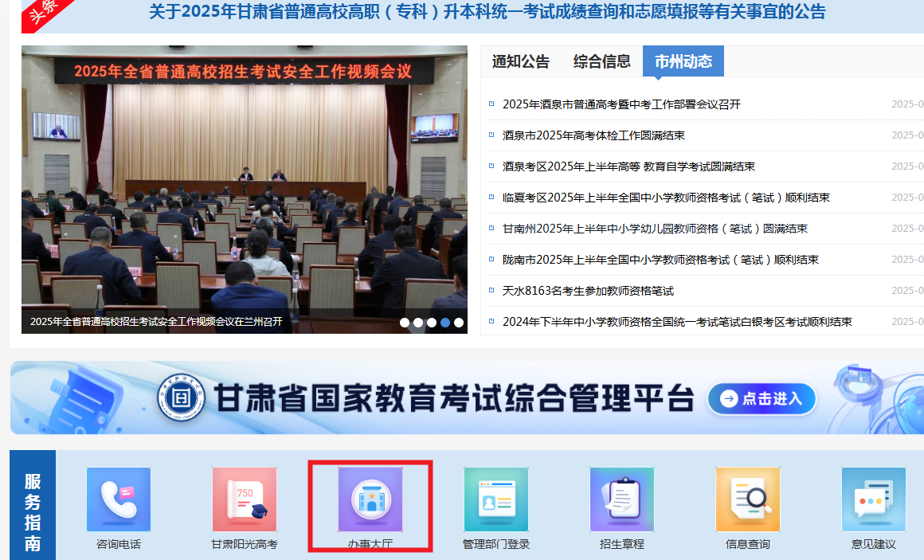
Task: Open 2025年酒泉市普通高考暨中考工作部署会议召开 article
Action: [x=621, y=104]
